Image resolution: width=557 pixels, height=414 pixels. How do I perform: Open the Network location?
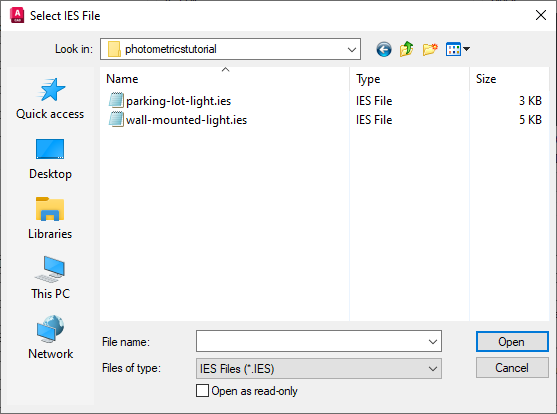pyautogui.click(x=50, y=338)
